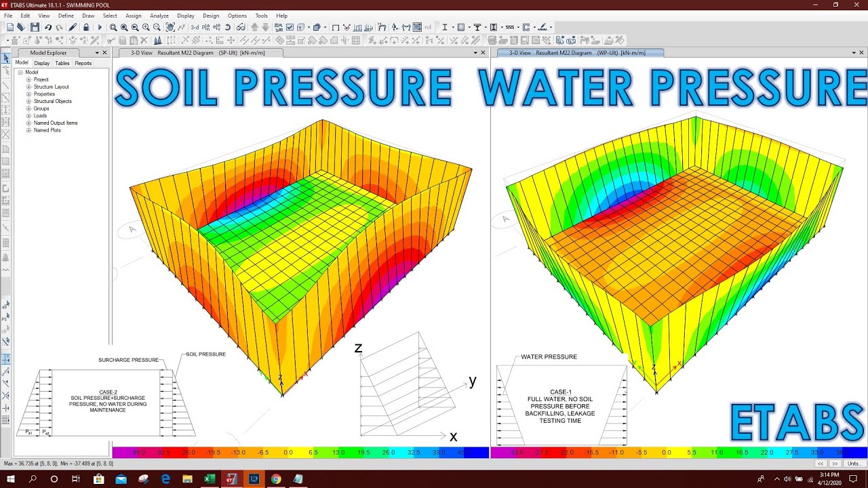Click the Zoom In One Step icon
This screenshot has width=868, height=488.
146,27
